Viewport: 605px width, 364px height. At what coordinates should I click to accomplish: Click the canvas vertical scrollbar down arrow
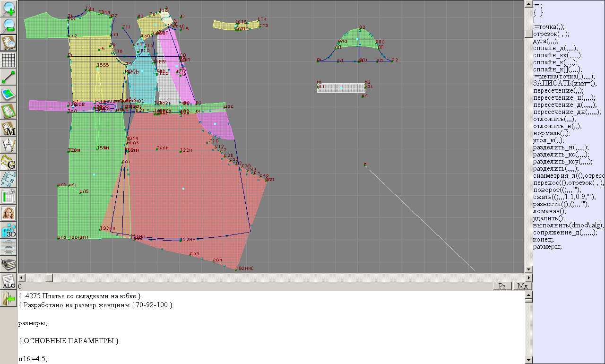[x=528, y=269]
